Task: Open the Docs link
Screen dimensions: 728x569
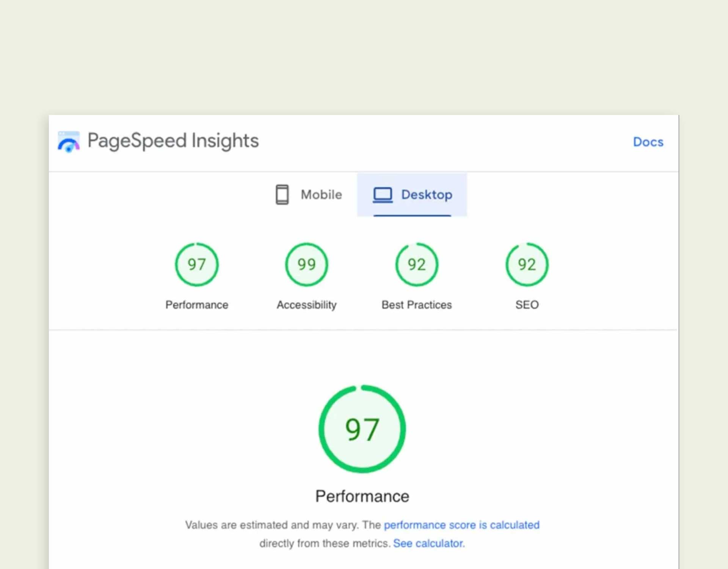Action: (x=648, y=142)
